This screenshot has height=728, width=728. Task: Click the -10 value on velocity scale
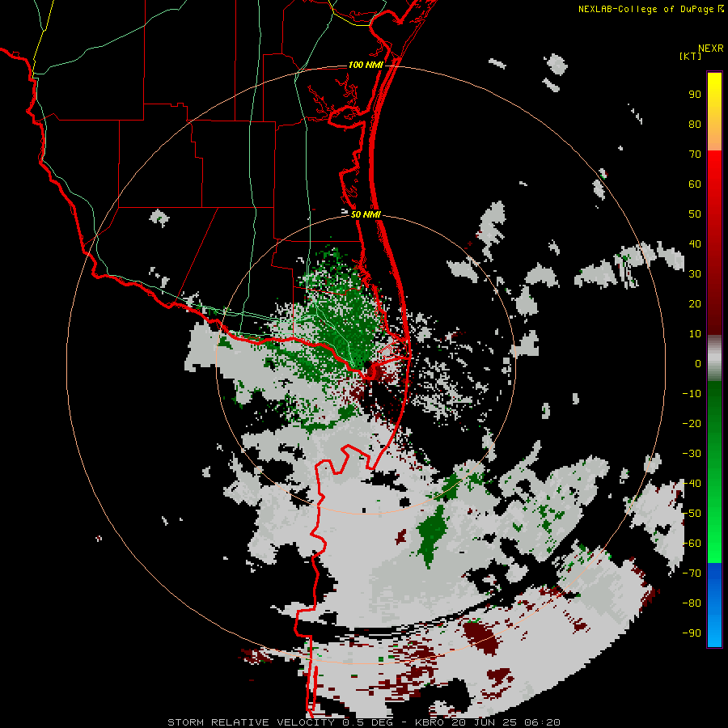point(692,394)
